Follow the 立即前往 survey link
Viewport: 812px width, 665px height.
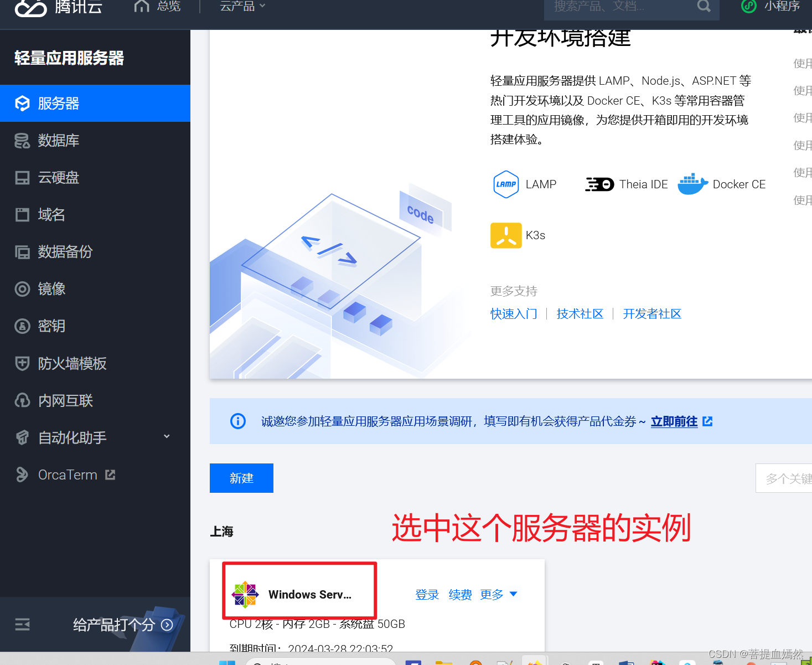point(674,421)
